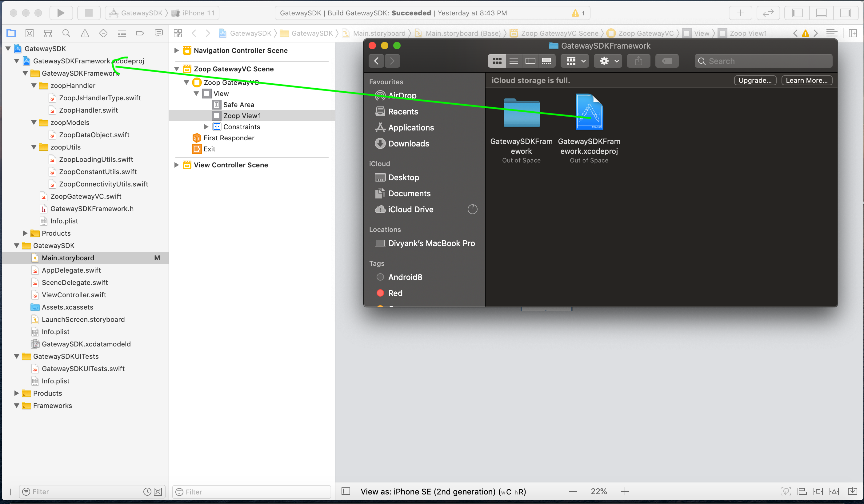864x504 pixels.
Task: Select Safe Area in document outline
Action: tap(239, 105)
